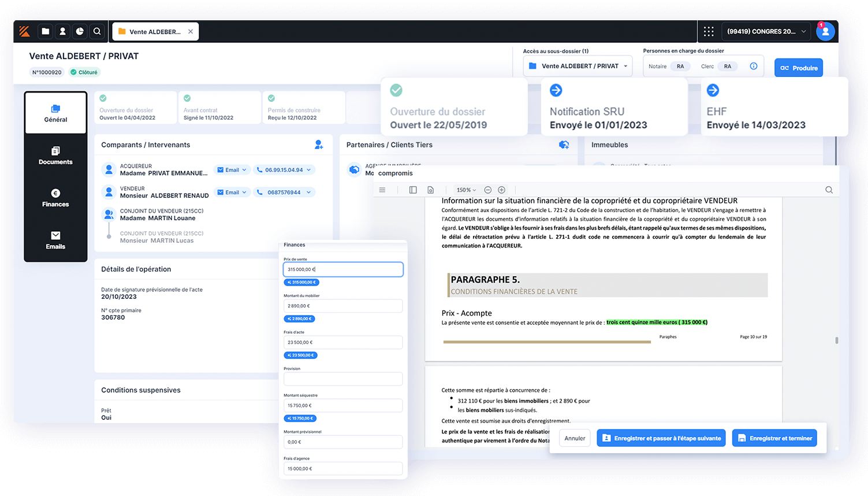
Task: Click the Prix de vente input field
Action: click(343, 269)
